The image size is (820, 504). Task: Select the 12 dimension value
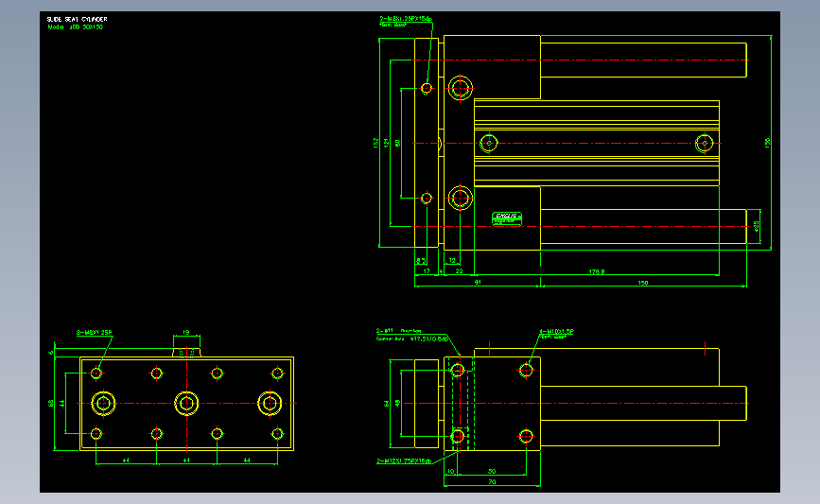(x=452, y=260)
